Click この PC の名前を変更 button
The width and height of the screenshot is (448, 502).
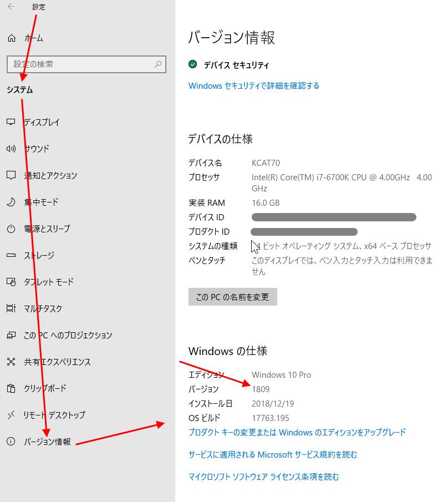pyautogui.click(x=233, y=297)
